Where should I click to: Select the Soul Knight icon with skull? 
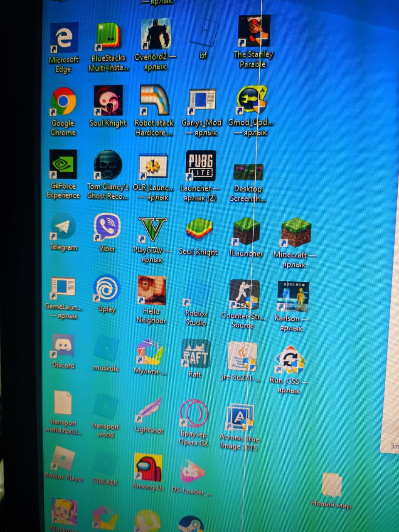[108, 101]
